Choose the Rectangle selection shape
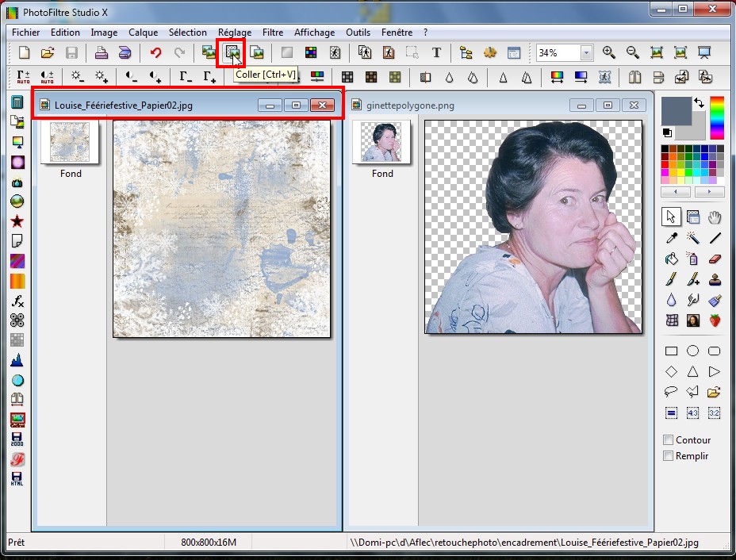Viewport: 736px width, 560px height. [671, 351]
